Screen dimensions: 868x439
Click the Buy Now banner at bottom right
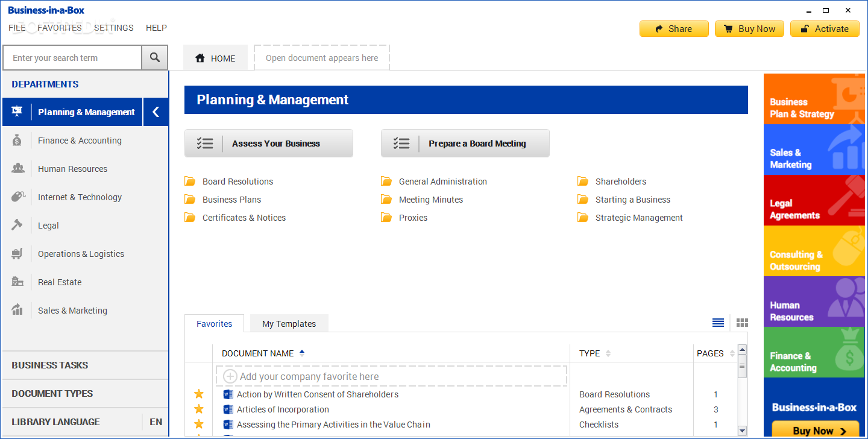816,431
